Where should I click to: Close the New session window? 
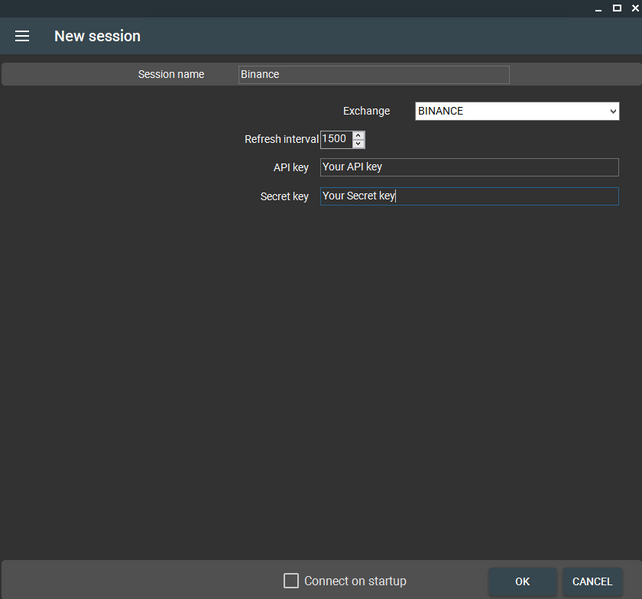[x=634, y=8]
